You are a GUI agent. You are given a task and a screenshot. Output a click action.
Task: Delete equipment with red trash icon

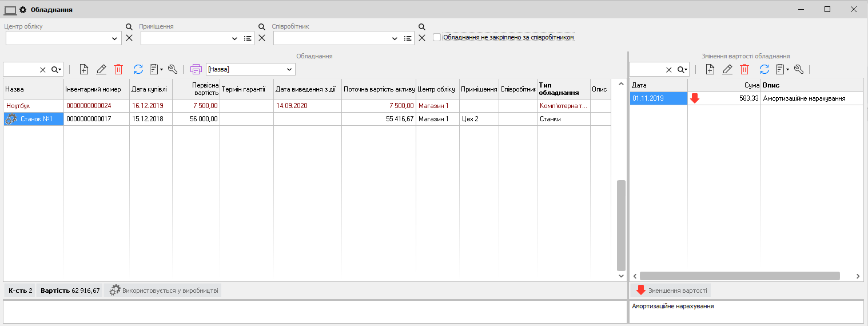coord(118,69)
